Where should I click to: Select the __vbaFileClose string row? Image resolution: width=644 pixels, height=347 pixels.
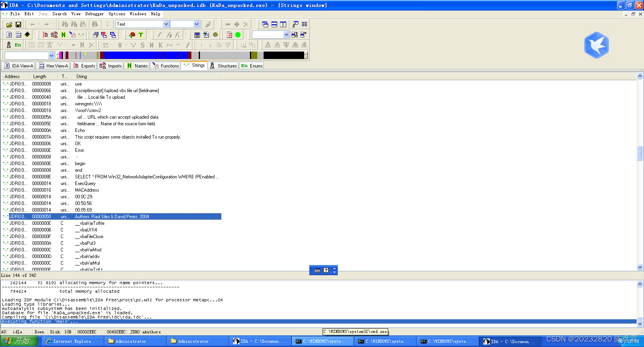coord(111,237)
